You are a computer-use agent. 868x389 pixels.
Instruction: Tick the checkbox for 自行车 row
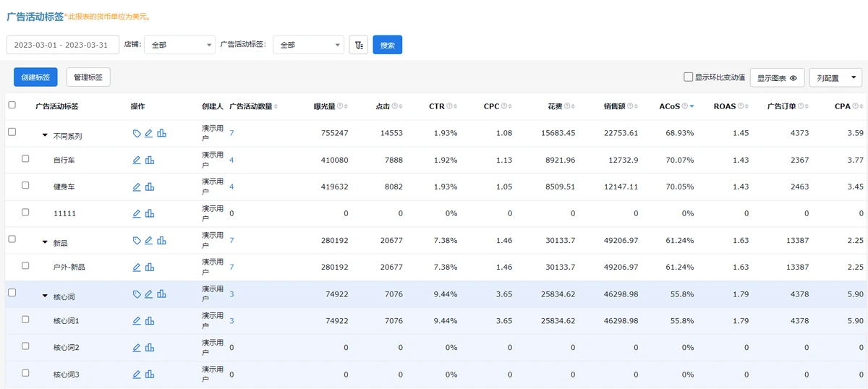tap(25, 159)
